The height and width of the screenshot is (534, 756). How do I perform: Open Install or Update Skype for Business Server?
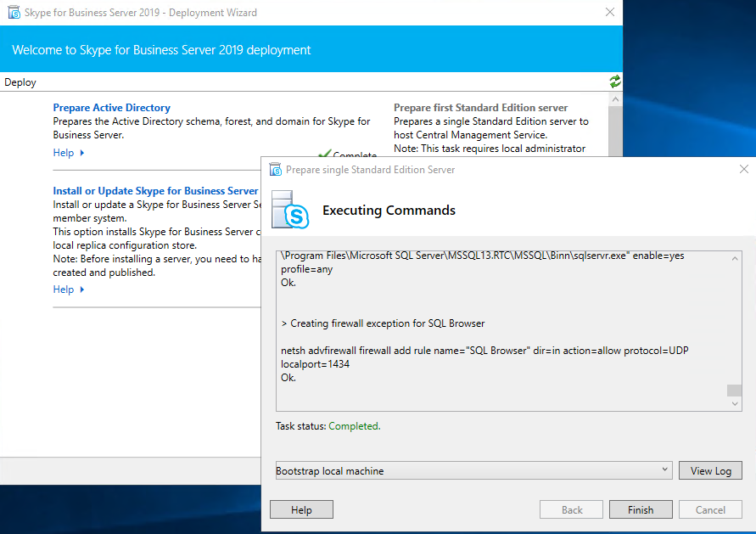(155, 191)
